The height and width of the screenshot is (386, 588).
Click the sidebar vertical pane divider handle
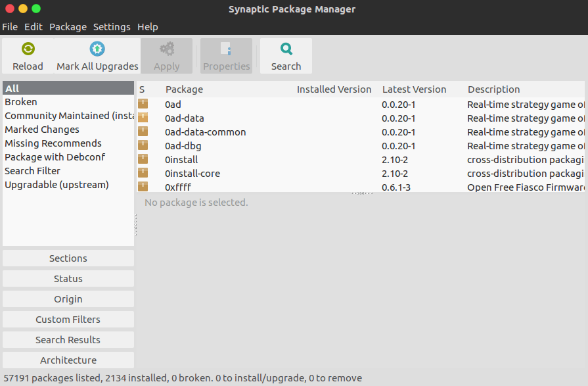[136, 225]
